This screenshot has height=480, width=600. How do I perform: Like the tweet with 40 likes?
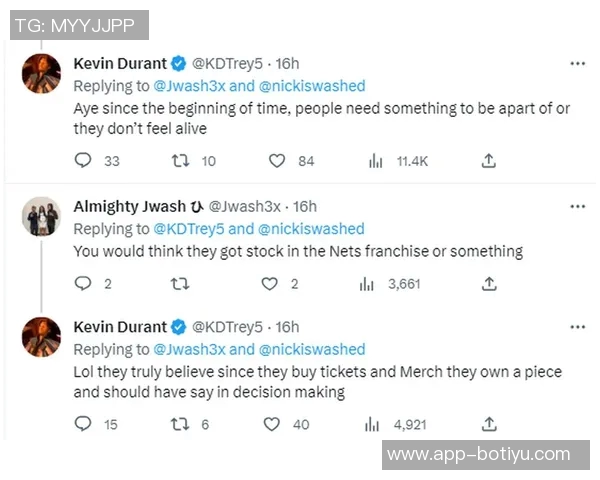pyautogui.click(x=271, y=424)
